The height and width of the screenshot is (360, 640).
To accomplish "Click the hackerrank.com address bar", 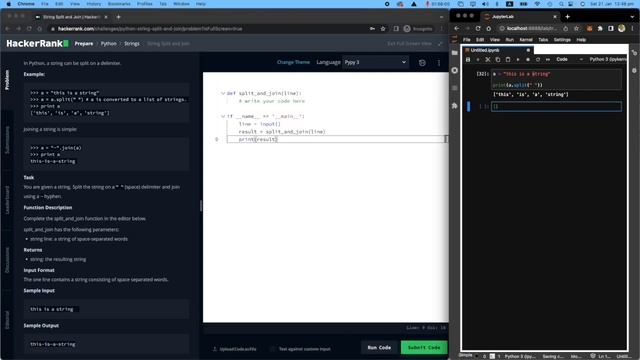I will (208, 29).
